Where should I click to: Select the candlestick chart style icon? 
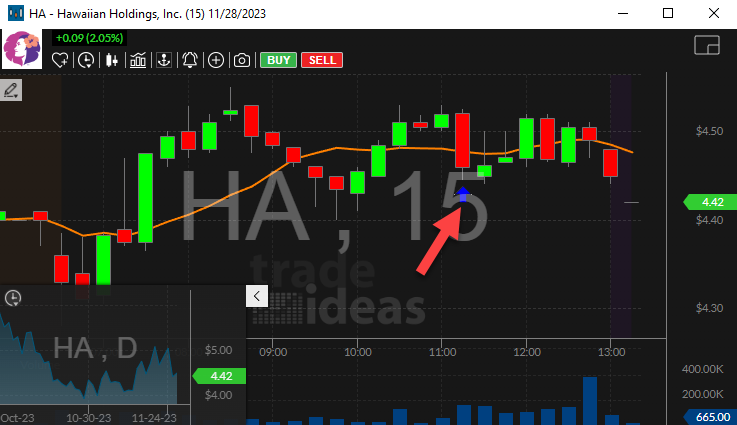pyautogui.click(x=112, y=60)
